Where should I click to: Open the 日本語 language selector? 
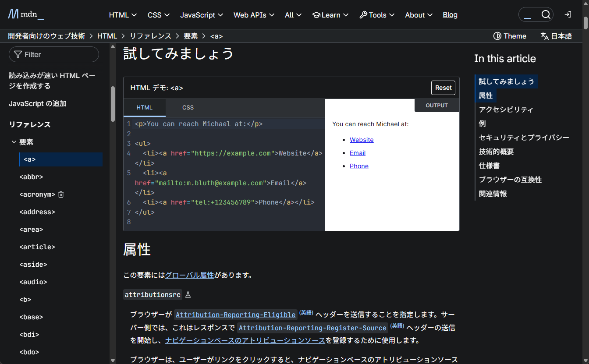click(556, 36)
